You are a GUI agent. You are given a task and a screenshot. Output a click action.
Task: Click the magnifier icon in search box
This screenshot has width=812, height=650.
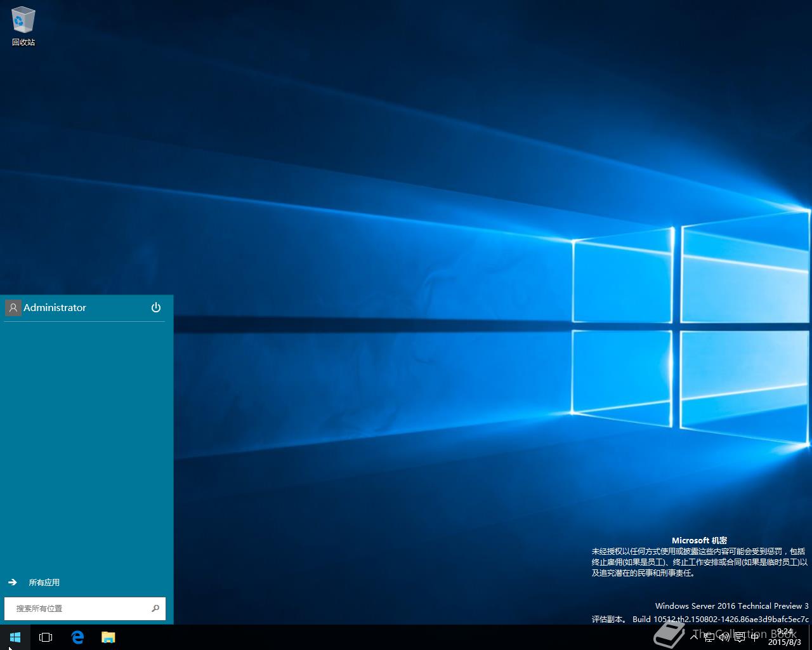pos(155,608)
